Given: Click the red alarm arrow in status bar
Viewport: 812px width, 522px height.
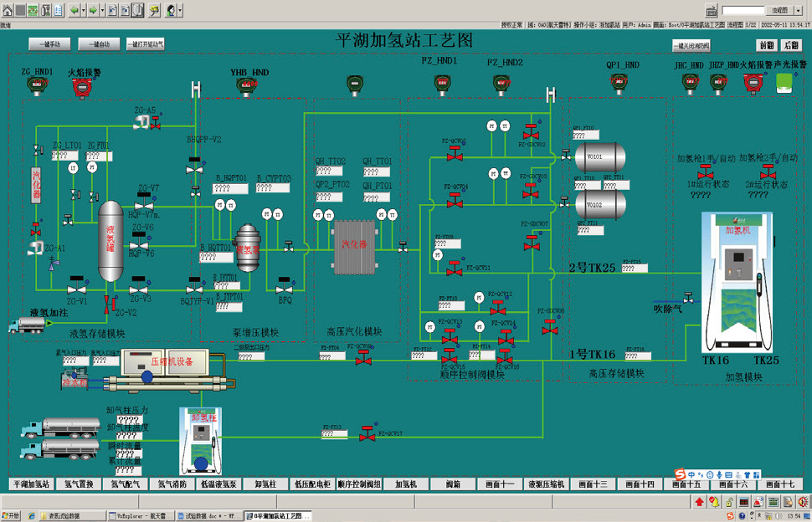Looking at the screenshot, I should 699,502.
